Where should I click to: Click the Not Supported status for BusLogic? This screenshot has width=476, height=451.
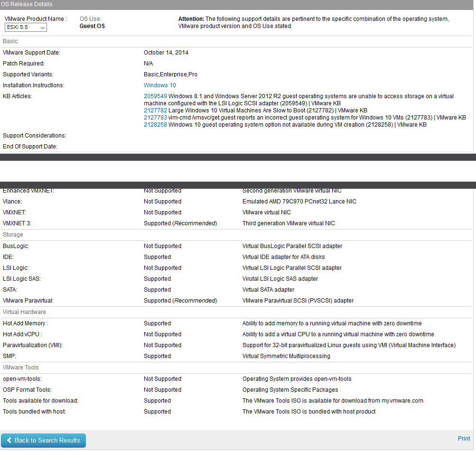pos(162,246)
